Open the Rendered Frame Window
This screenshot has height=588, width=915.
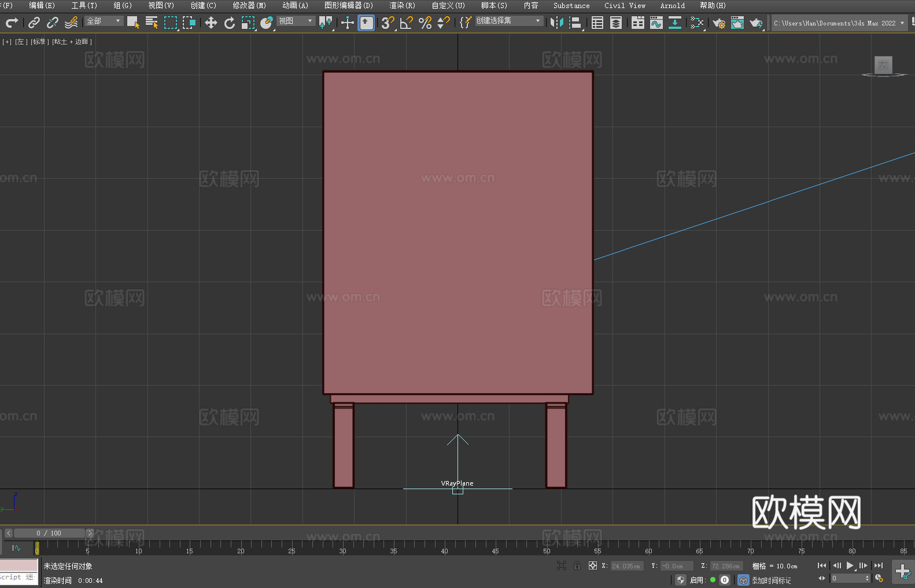click(x=737, y=23)
